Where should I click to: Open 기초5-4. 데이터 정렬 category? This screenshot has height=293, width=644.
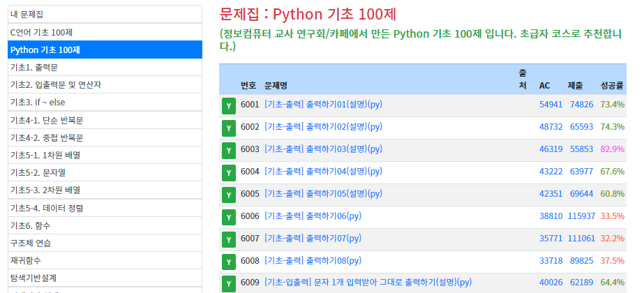pyautogui.click(x=105, y=208)
